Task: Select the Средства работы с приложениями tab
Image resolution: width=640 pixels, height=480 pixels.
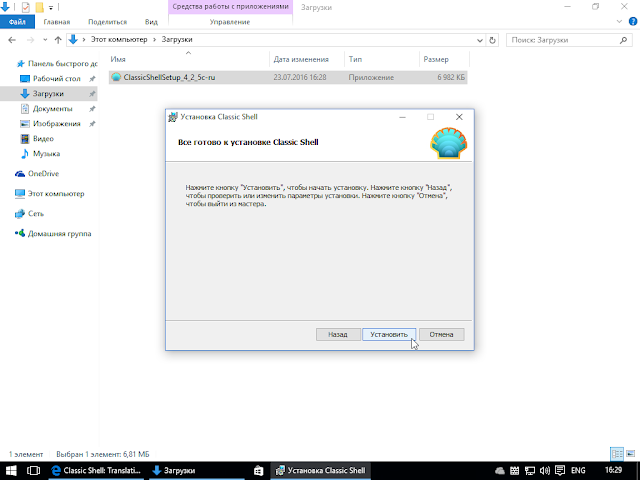Action: 230,7
